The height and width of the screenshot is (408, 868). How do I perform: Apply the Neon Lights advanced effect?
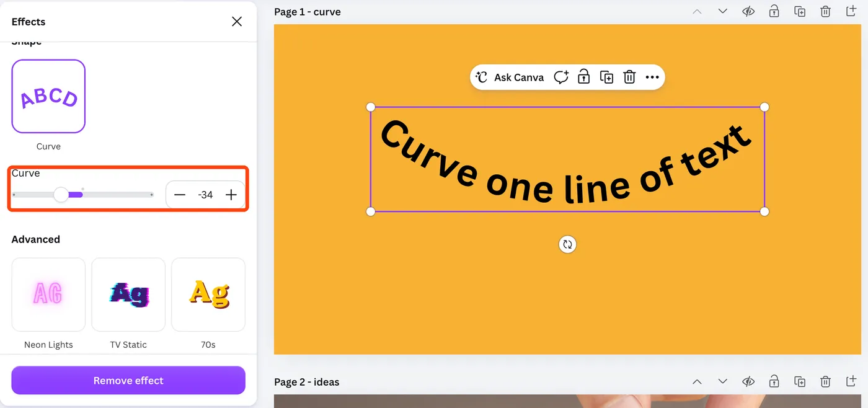[48, 295]
